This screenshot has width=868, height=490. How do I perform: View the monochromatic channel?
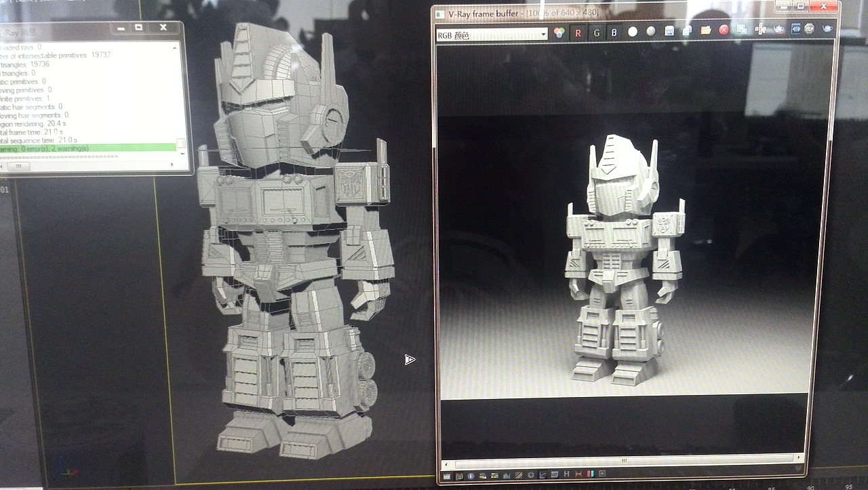tap(651, 31)
